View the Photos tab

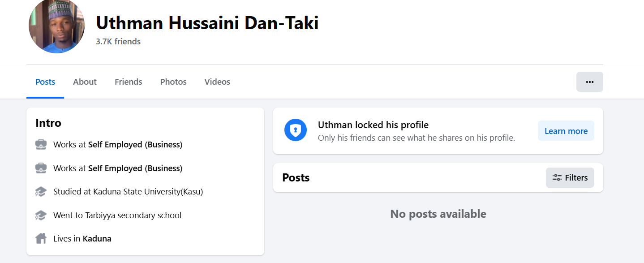173,82
